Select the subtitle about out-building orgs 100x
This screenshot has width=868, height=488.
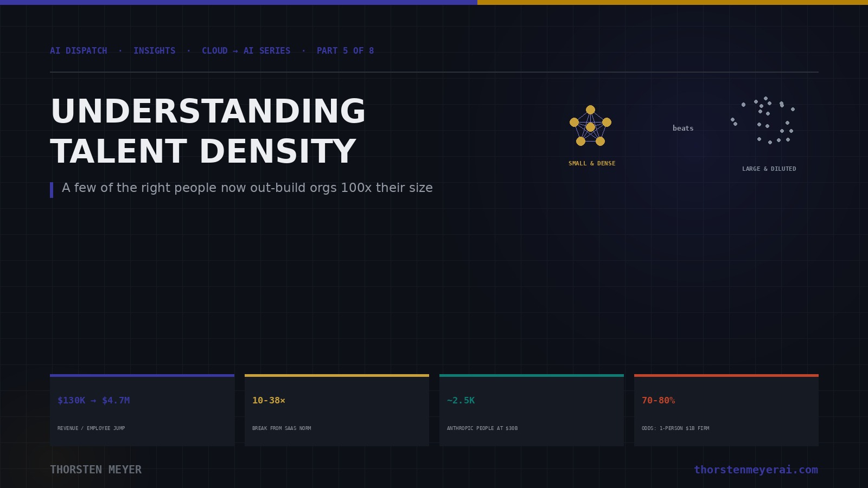(x=247, y=188)
